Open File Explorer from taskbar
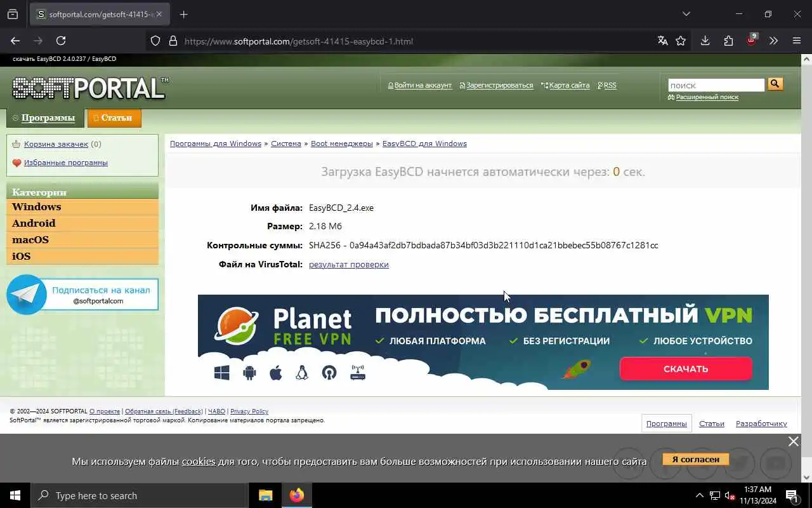 [265, 495]
